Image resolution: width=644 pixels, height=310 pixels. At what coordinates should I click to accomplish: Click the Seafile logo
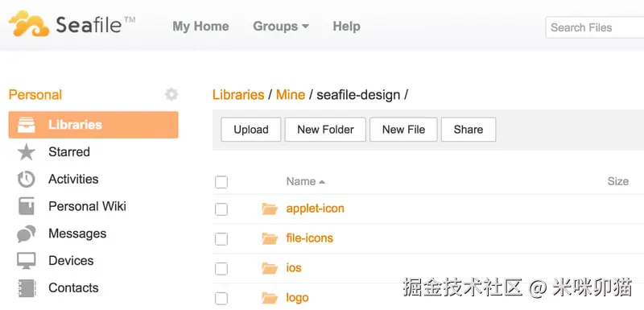(72, 24)
